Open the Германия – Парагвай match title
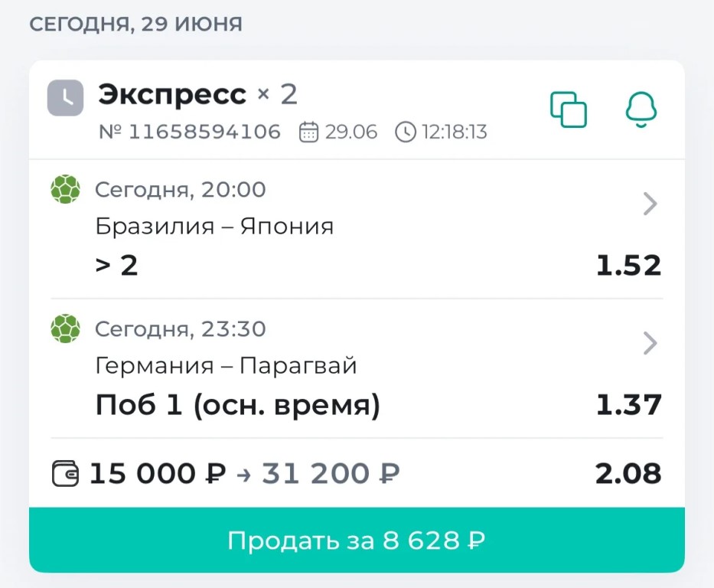 226,366
